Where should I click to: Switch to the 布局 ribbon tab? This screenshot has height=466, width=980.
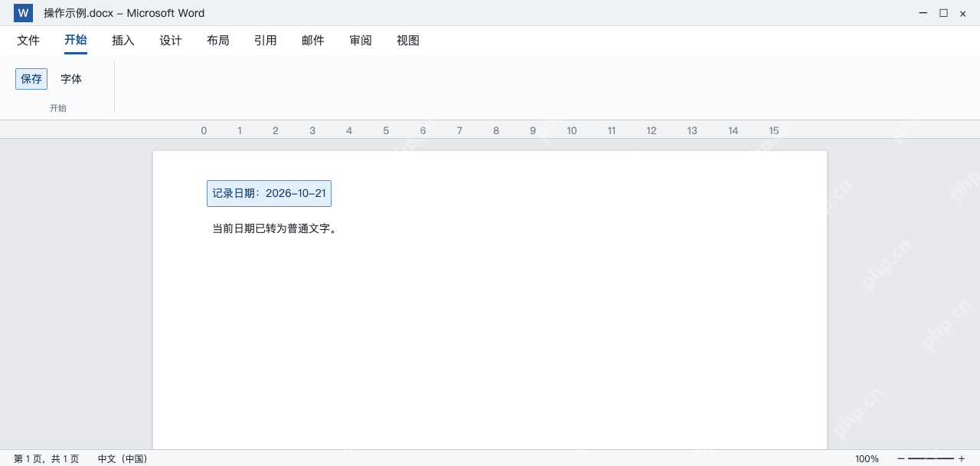pyautogui.click(x=218, y=41)
